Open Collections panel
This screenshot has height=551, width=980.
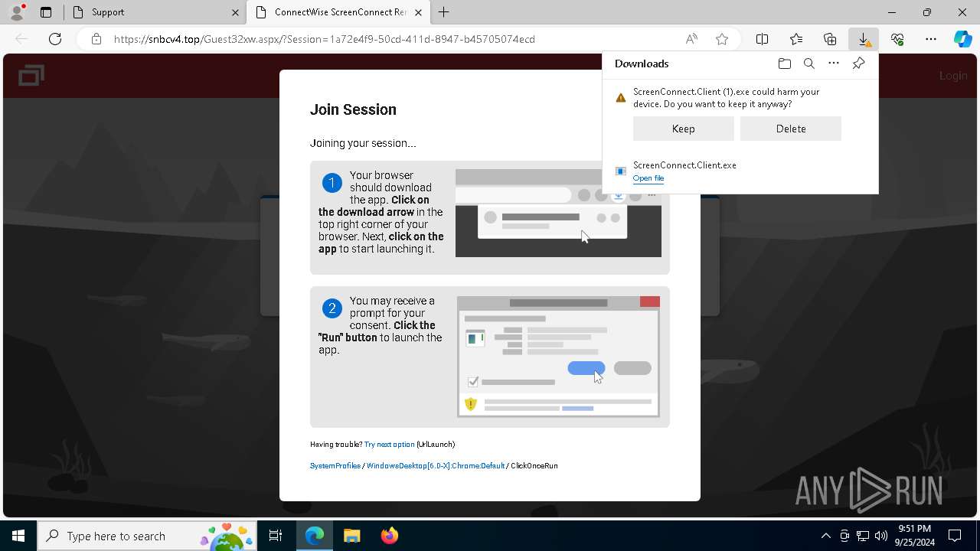click(x=830, y=39)
